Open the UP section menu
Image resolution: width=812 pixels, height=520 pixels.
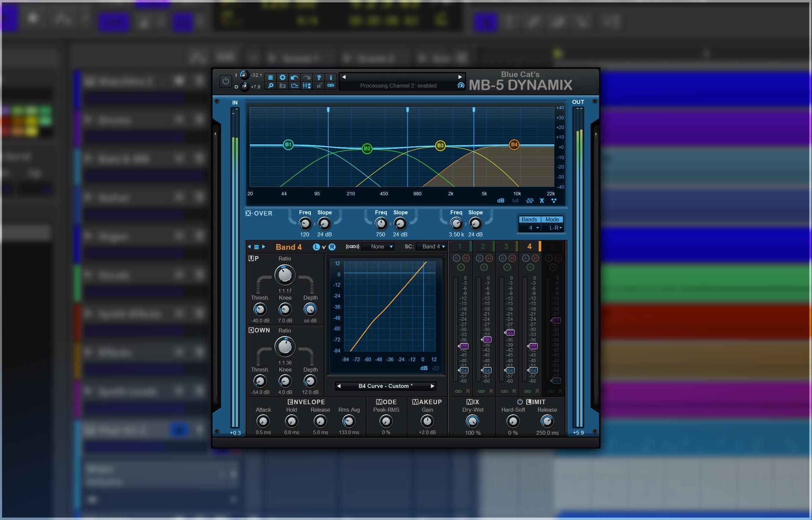tap(253, 258)
